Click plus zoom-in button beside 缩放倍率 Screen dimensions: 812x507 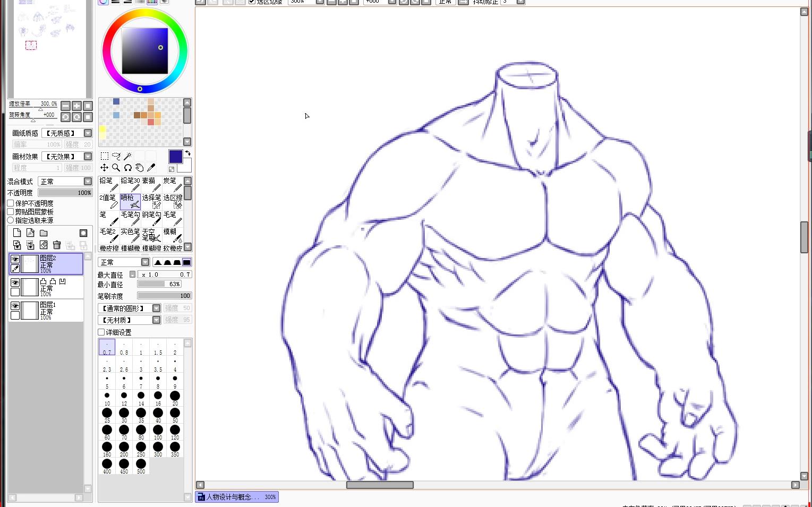point(77,106)
